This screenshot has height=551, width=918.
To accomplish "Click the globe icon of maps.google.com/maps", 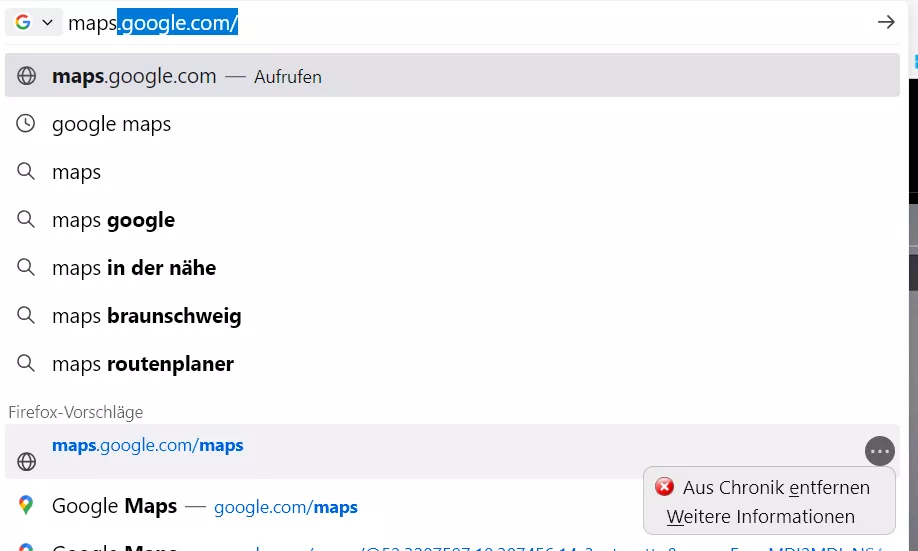I will coord(27,461).
